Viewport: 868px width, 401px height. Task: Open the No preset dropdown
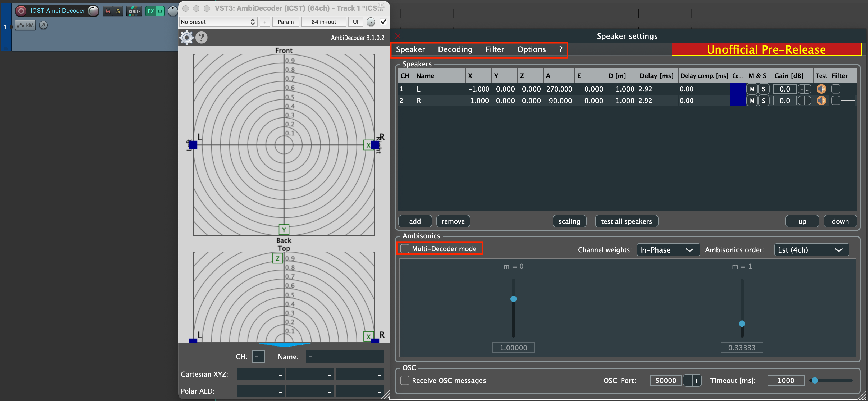218,22
